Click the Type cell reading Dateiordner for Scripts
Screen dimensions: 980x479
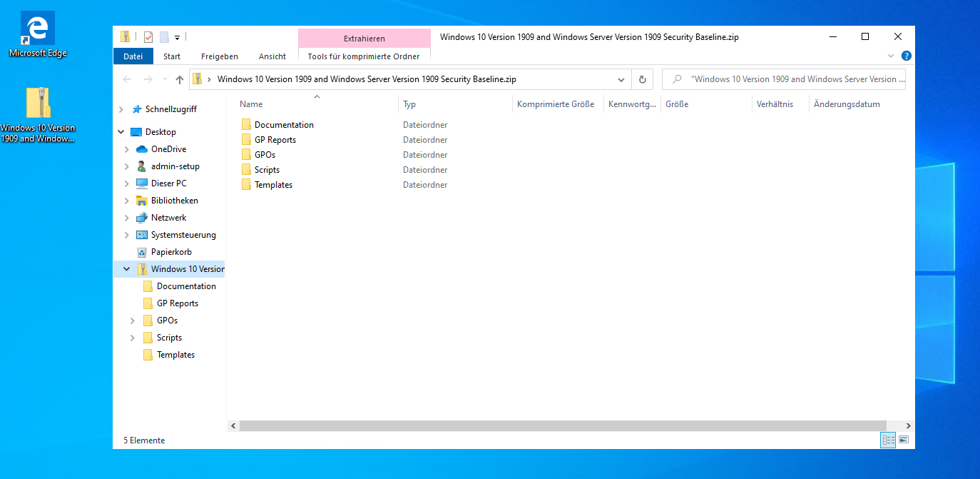pos(425,170)
